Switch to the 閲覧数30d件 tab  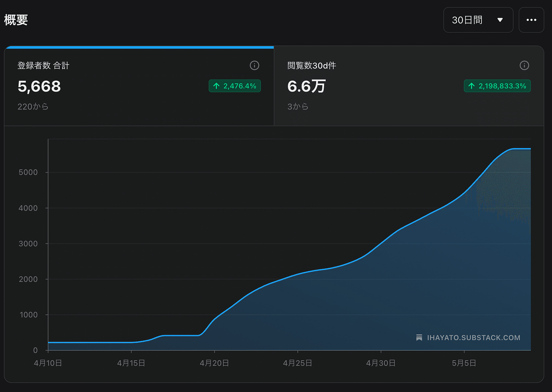[409, 86]
